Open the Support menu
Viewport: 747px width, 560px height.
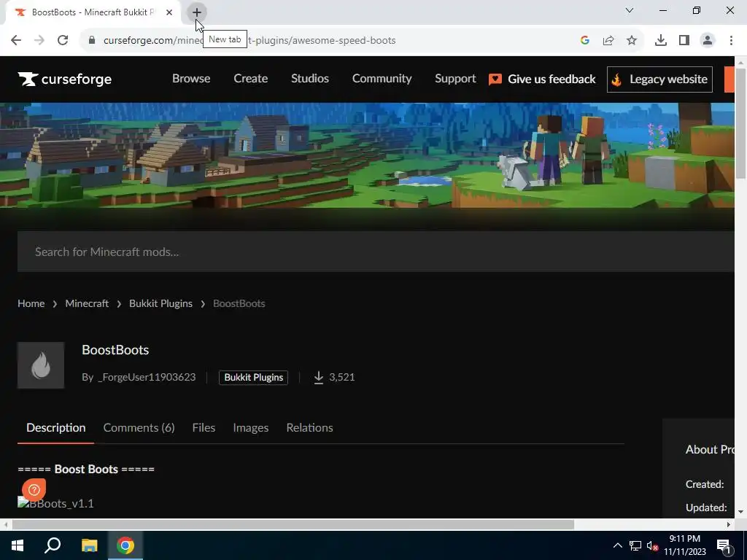click(455, 79)
